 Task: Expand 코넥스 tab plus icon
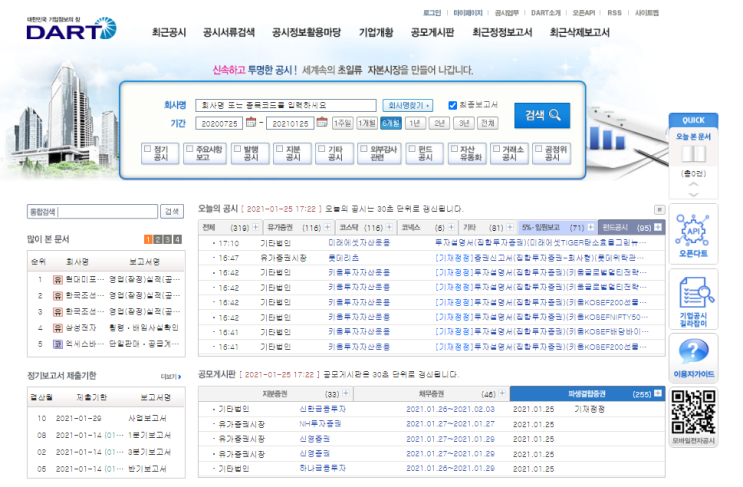[451, 227]
